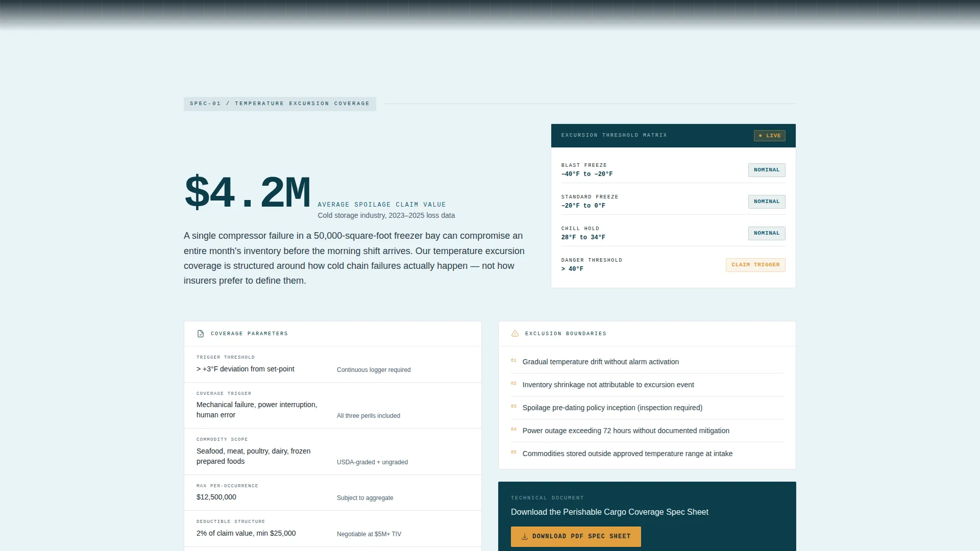Click the Max Per-Occurrence label
980x551 pixels.
tap(227, 486)
